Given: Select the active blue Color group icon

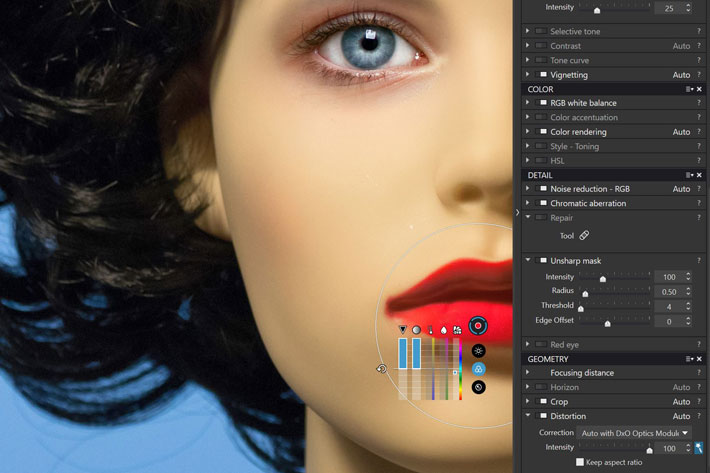Looking at the screenshot, I should click(479, 369).
